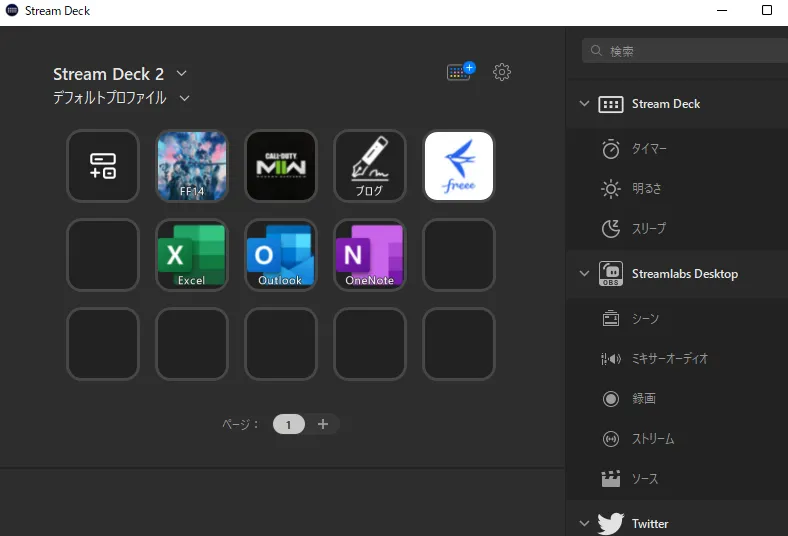The height and width of the screenshot is (536, 788).
Task: Collapse the Streamlabs Desktop category
Action: coord(584,273)
